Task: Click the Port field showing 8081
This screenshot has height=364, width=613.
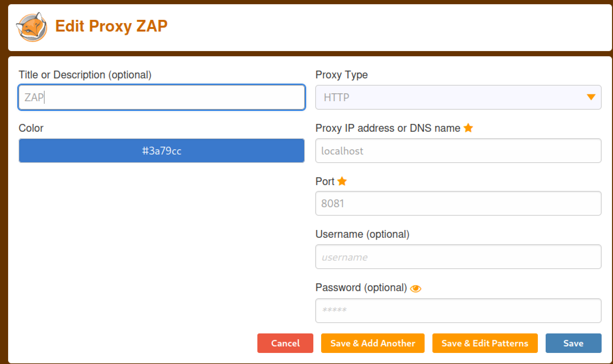Action: coord(458,203)
